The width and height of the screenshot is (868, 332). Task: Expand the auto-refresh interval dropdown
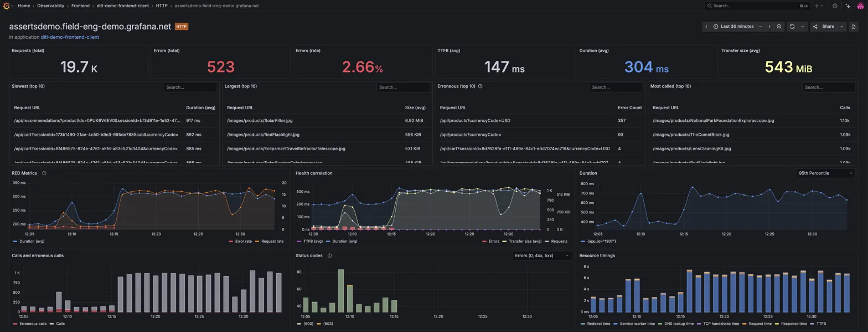(802, 27)
